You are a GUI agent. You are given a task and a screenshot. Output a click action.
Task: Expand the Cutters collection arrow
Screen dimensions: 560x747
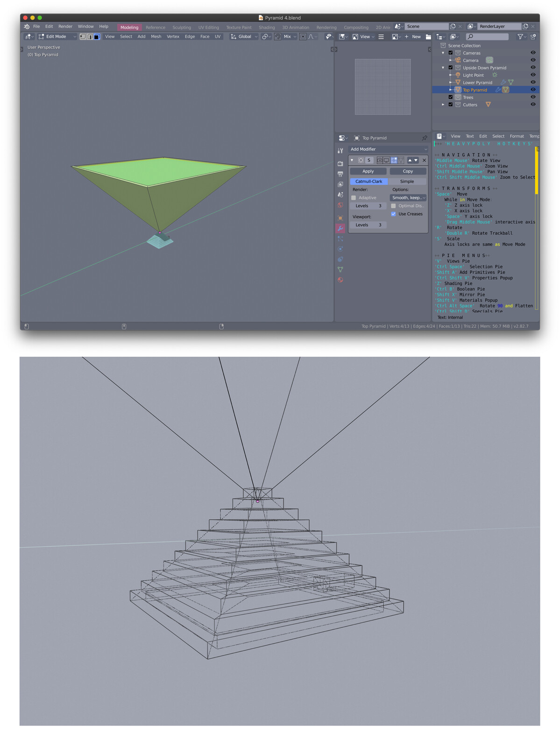pos(443,105)
